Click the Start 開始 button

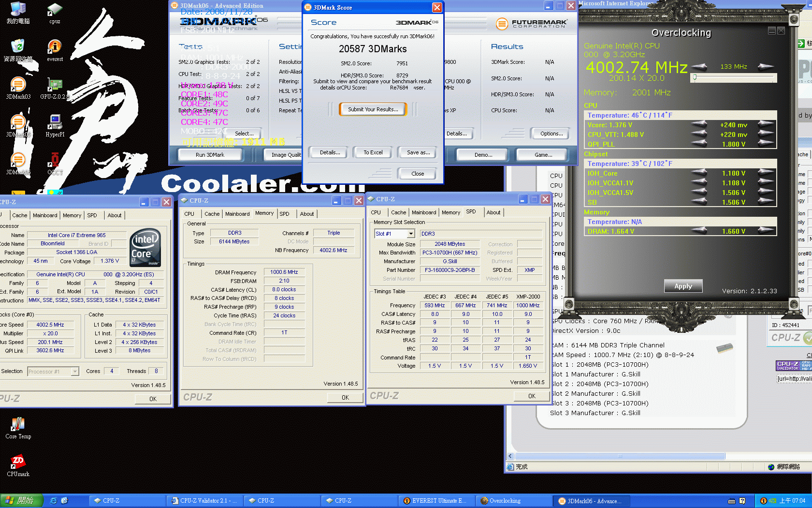pyautogui.click(x=22, y=501)
